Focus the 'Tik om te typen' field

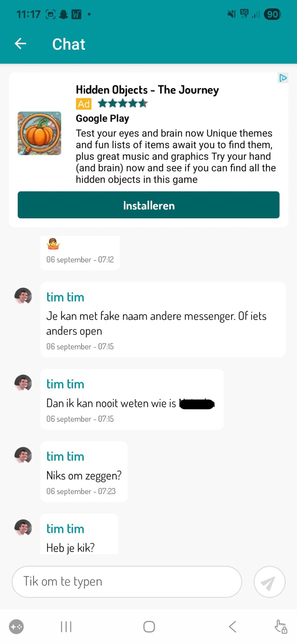tap(127, 582)
